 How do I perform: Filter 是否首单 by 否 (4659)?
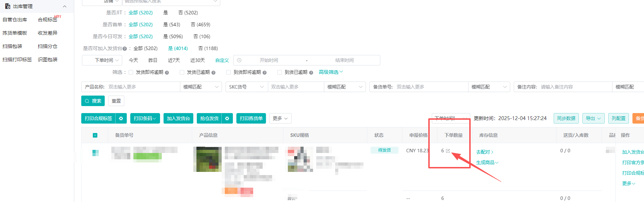[201, 25]
